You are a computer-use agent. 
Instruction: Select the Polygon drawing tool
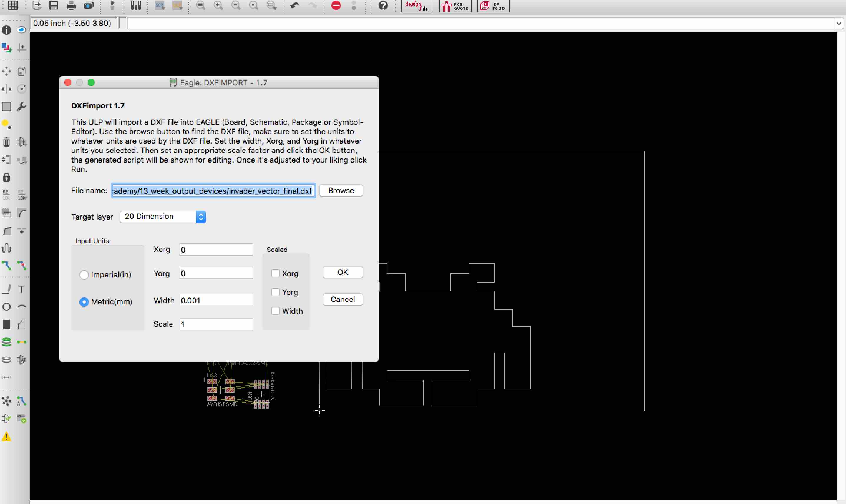click(x=22, y=324)
